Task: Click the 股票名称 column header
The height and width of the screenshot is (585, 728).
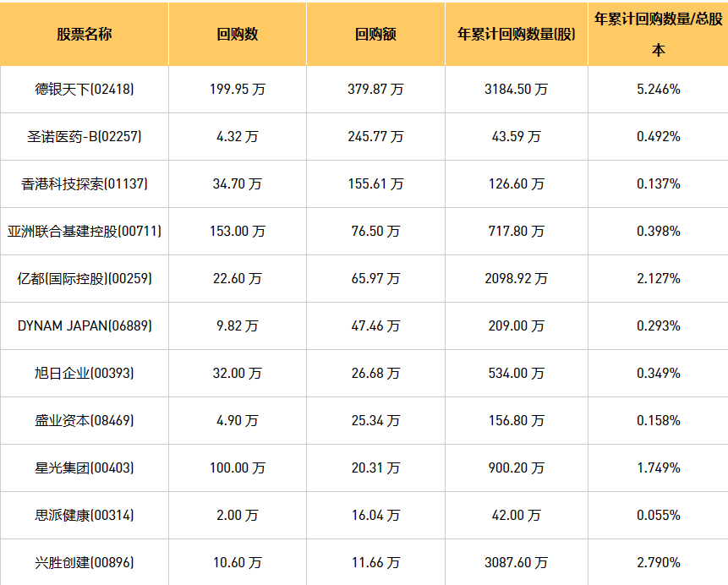Action: coord(84,34)
